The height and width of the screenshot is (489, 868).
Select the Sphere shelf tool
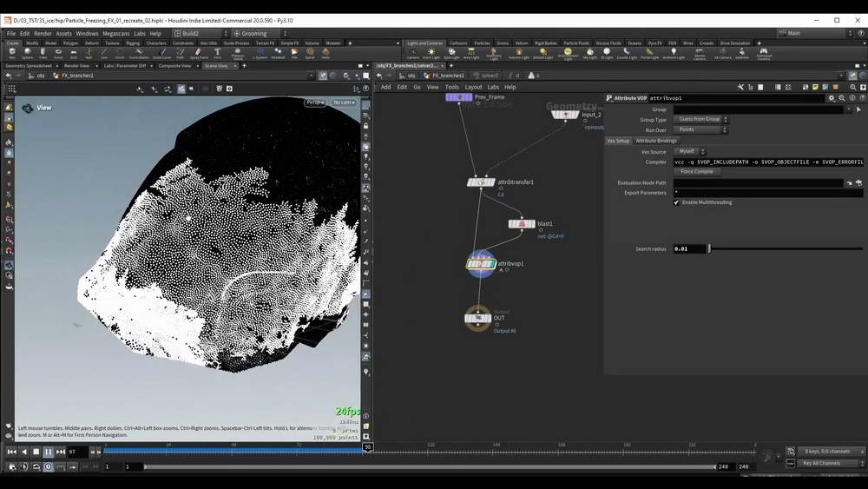click(x=27, y=53)
